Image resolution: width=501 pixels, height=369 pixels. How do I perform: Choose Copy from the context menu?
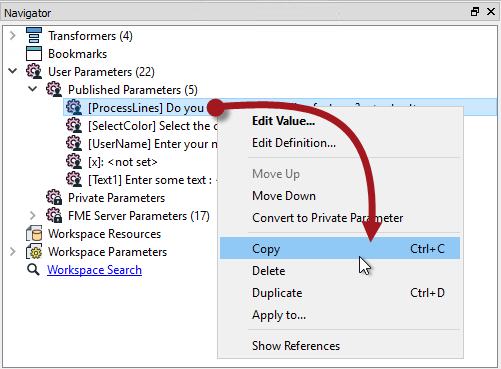(x=340, y=248)
